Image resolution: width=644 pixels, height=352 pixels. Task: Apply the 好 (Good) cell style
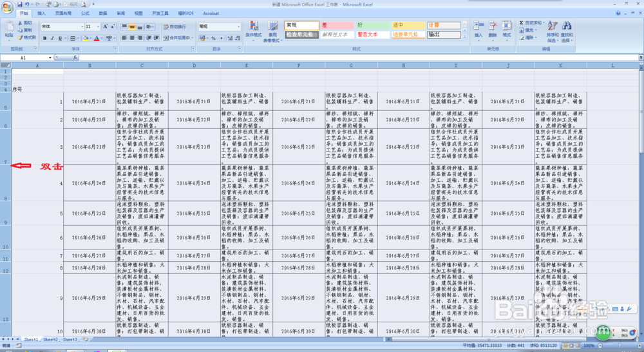pos(373,25)
